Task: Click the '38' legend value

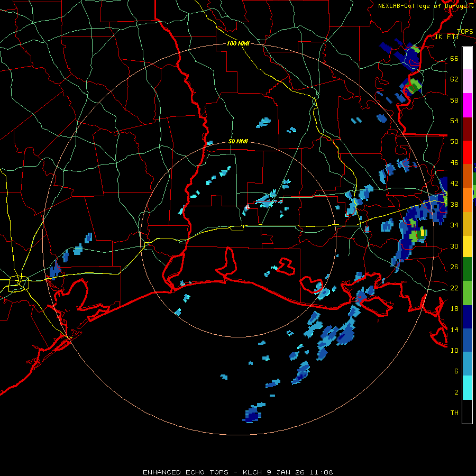Action: 454,205
